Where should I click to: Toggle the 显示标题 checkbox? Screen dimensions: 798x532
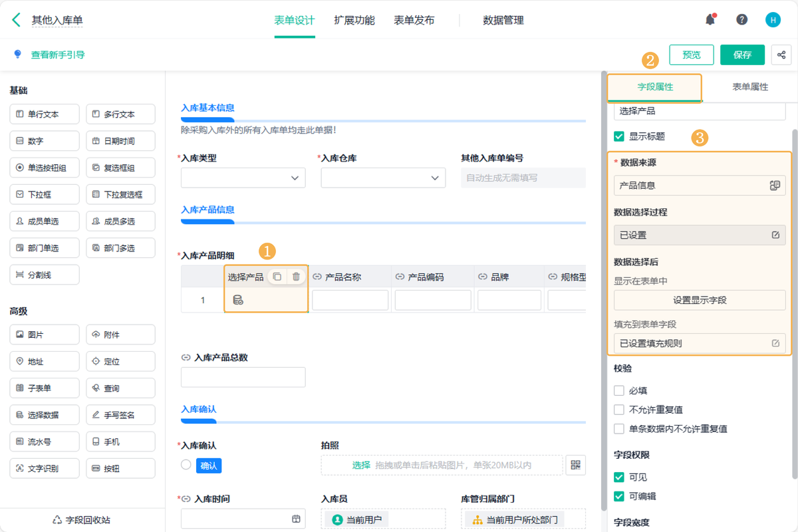coord(619,136)
